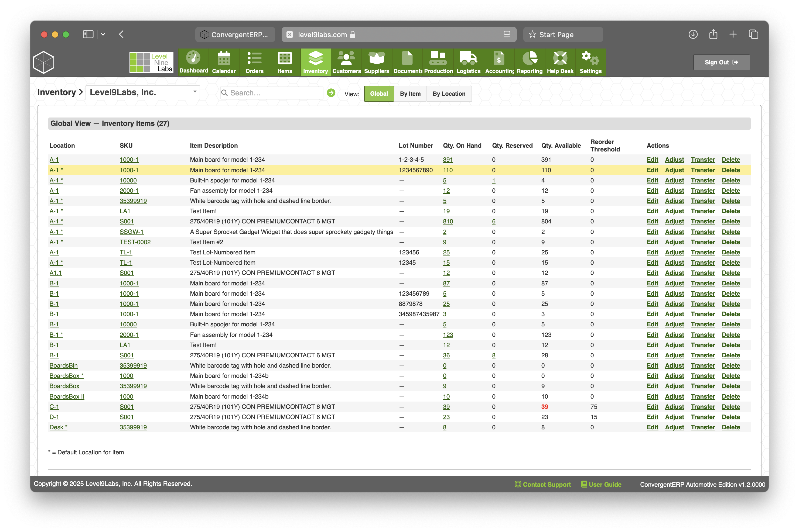Open quantity on hand 123 link
This screenshot has width=799, height=532.
click(448, 334)
